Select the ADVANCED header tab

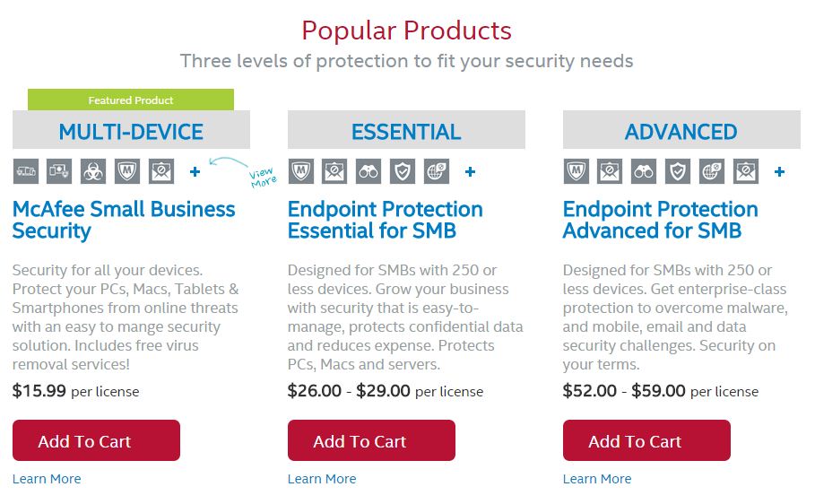[681, 131]
